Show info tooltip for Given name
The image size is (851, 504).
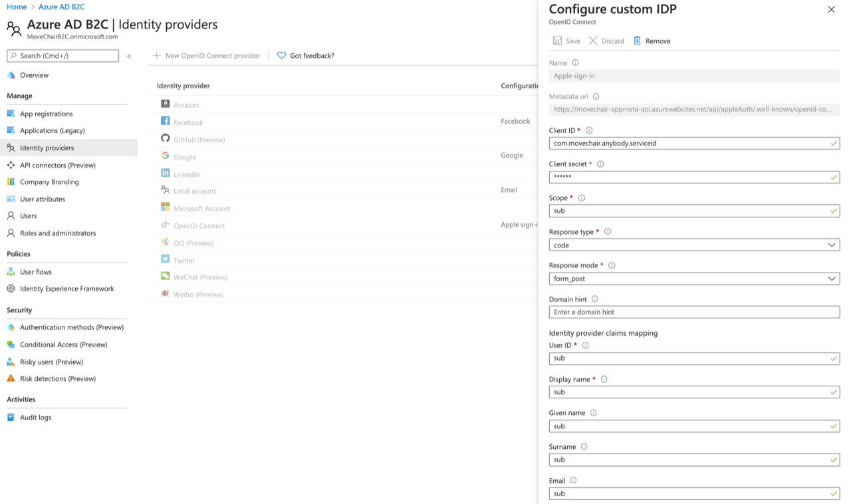point(593,413)
